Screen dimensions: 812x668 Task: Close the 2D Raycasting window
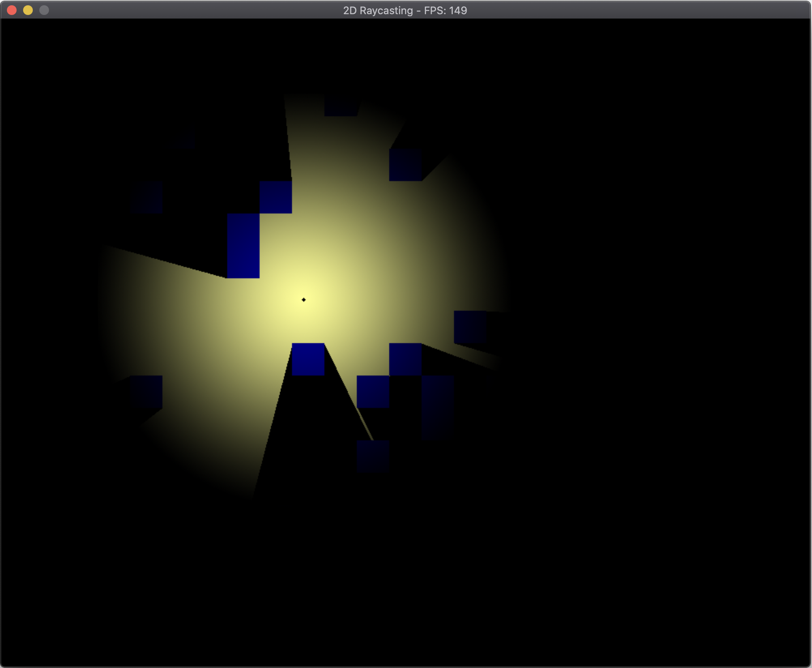(12, 10)
